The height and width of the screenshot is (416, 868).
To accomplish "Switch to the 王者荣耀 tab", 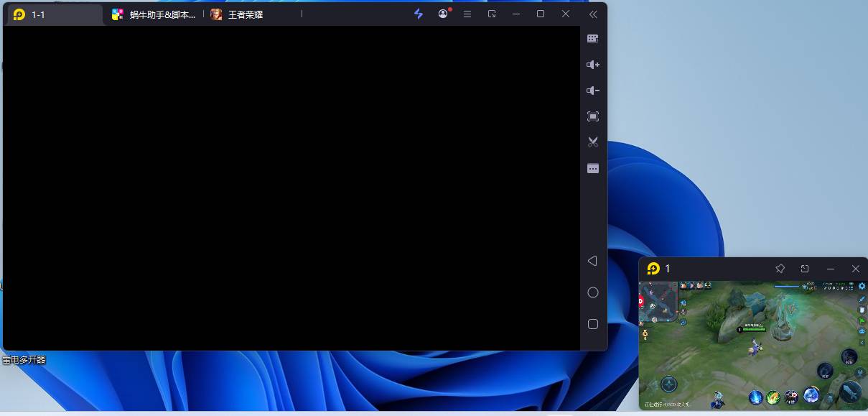I will coord(246,14).
